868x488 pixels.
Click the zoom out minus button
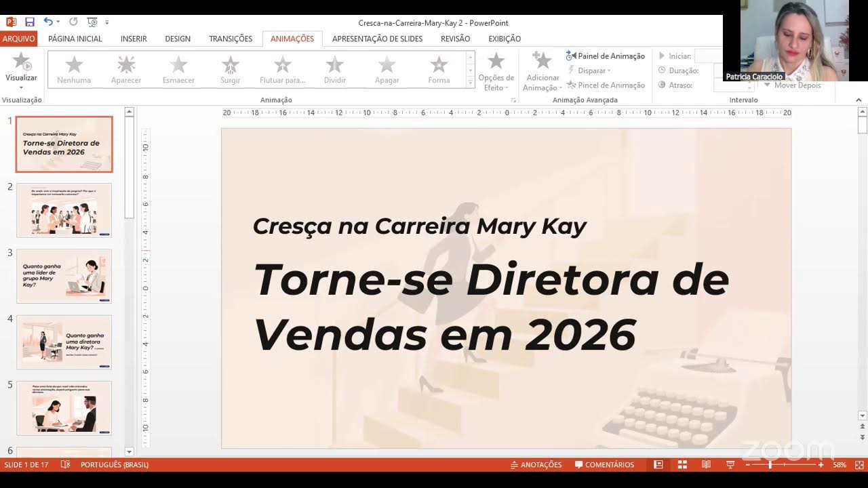click(x=749, y=465)
